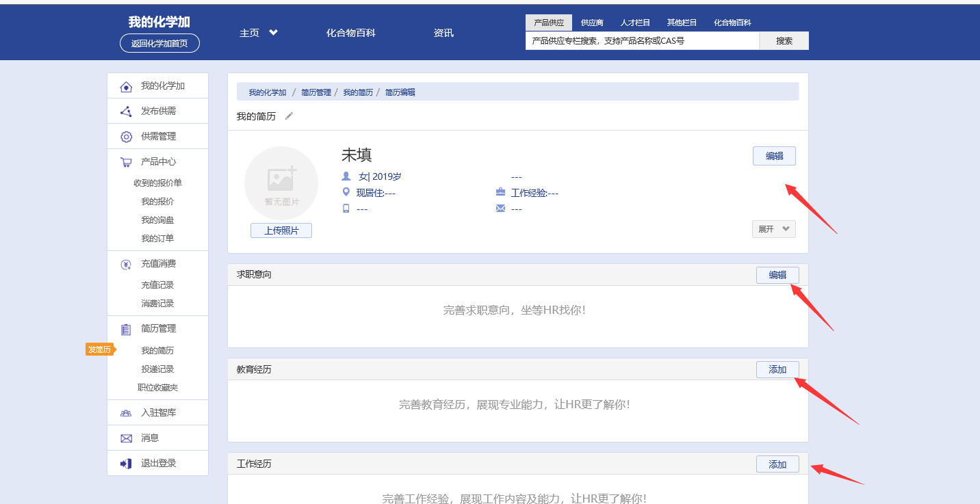The width and height of the screenshot is (980, 504).
Task: Click the shopping cart icon for 产品中心
Action: click(x=126, y=162)
